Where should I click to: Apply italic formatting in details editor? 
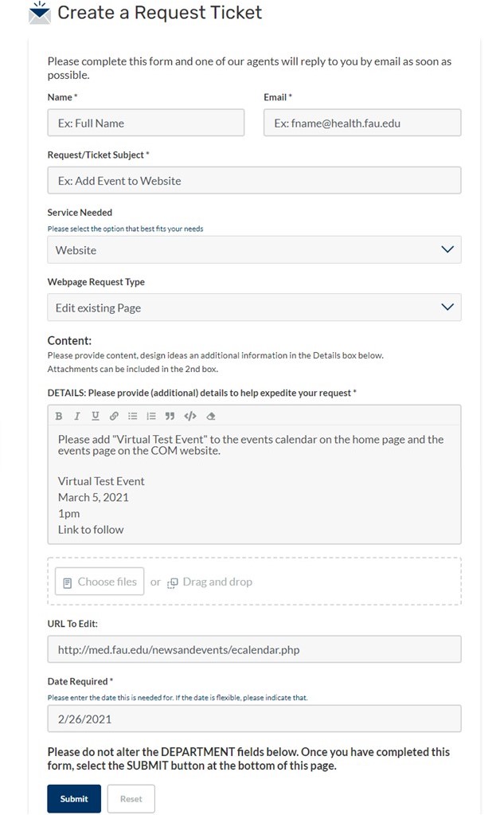77,416
